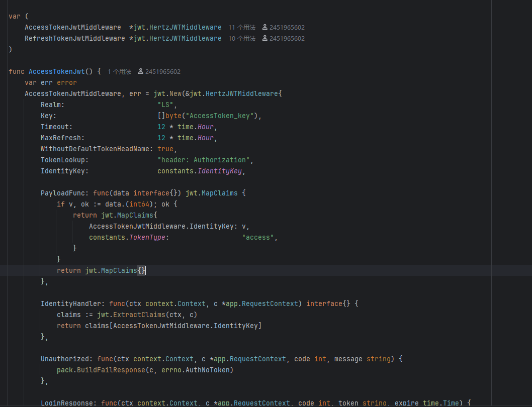Click the "message string" parameter
Screen dimensions: 532x407
coord(363,359)
